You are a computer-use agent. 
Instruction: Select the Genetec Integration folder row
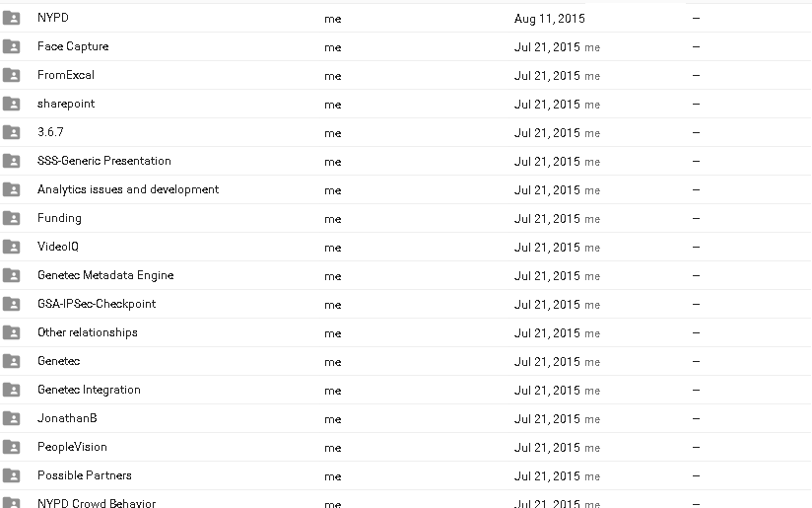89,390
